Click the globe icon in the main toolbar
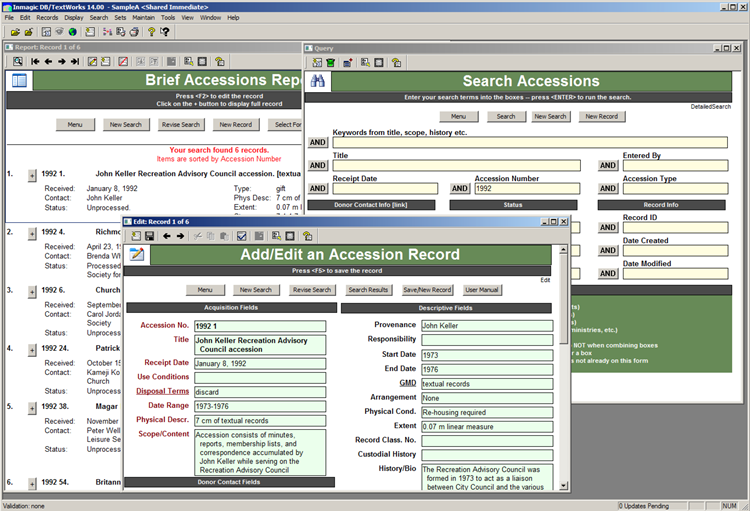The height and width of the screenshot is (511, 750). click(x=73, y=32)
